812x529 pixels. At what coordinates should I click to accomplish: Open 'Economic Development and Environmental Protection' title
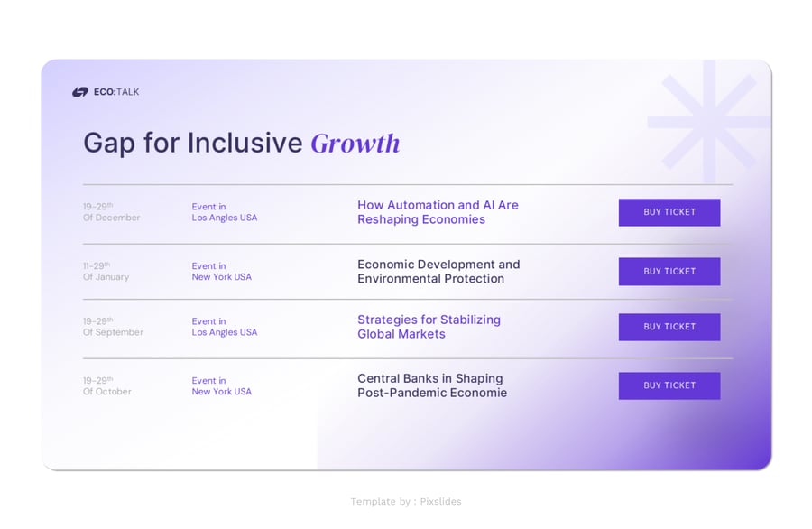pos(438,272)
